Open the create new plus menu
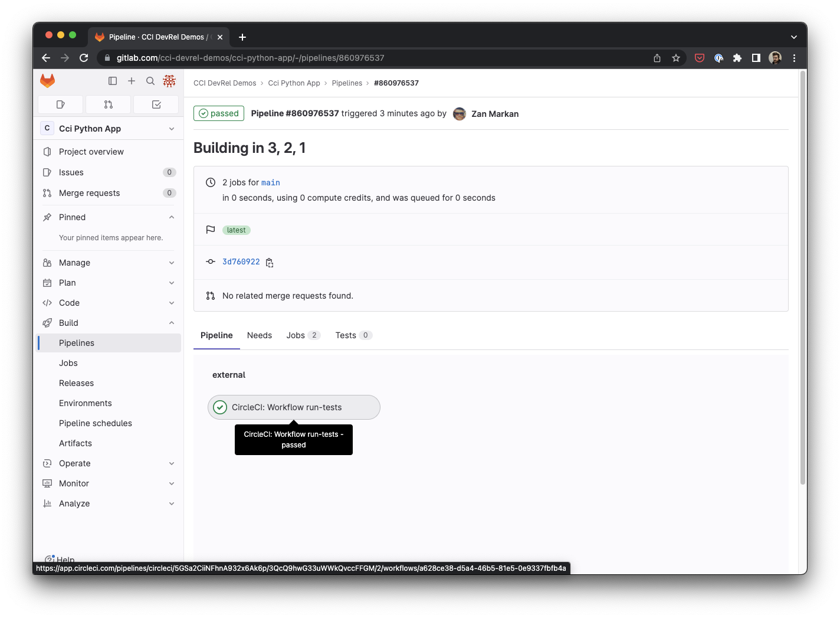 [x=132, y=81]
